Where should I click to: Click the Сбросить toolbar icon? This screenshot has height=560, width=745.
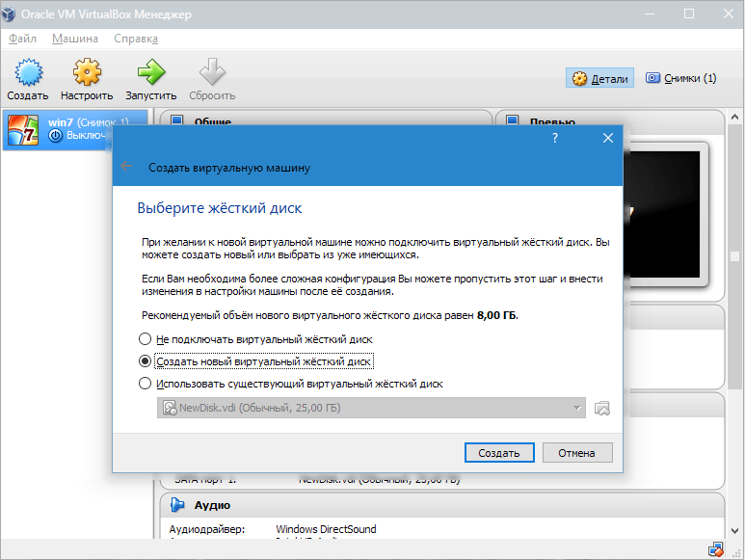(212, 73)
